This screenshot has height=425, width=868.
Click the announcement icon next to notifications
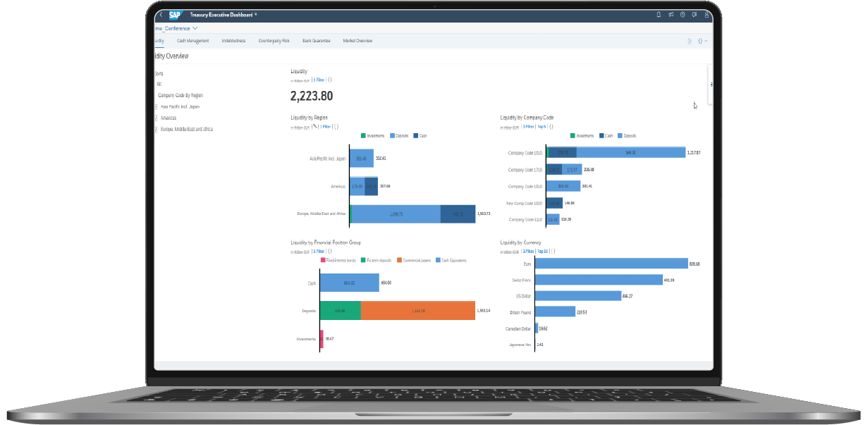click(670, 13)
